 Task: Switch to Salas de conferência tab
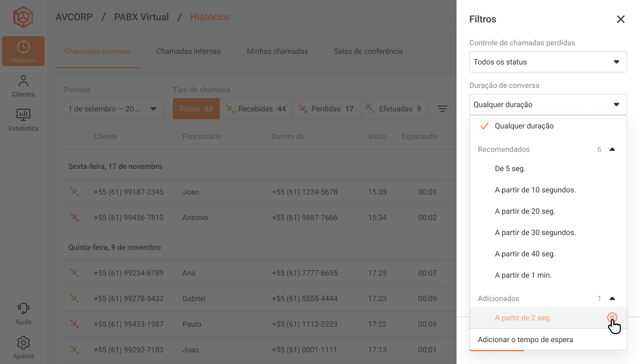click(x=368, y=52)
